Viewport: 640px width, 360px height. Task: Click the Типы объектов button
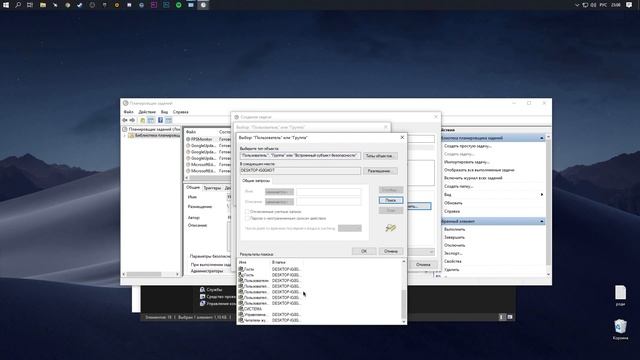click(x=380, y=156)
